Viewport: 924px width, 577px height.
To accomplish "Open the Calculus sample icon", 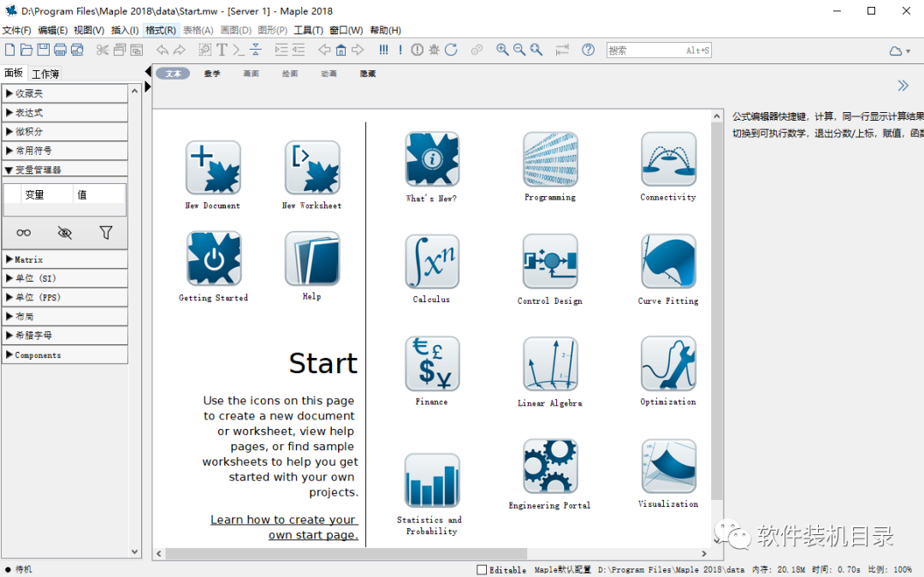I will click(432, 262).
